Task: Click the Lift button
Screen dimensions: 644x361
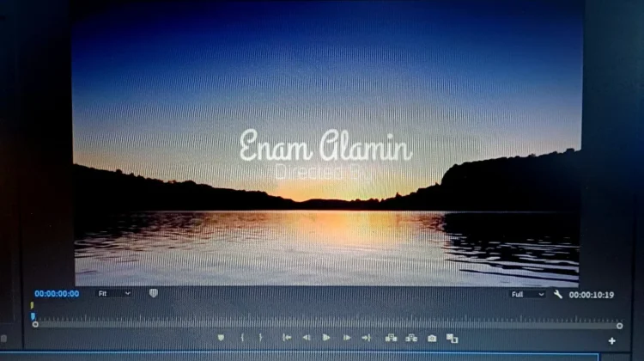Action: coord(391,338)
